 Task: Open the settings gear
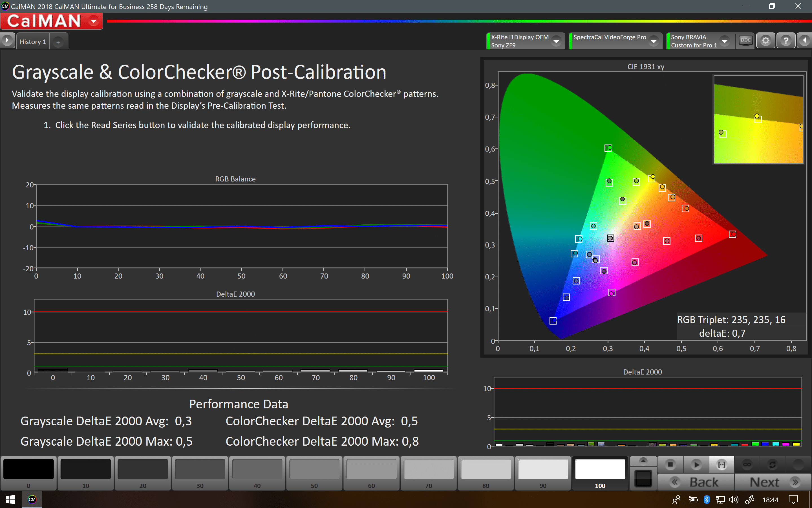tap(766, 41)
